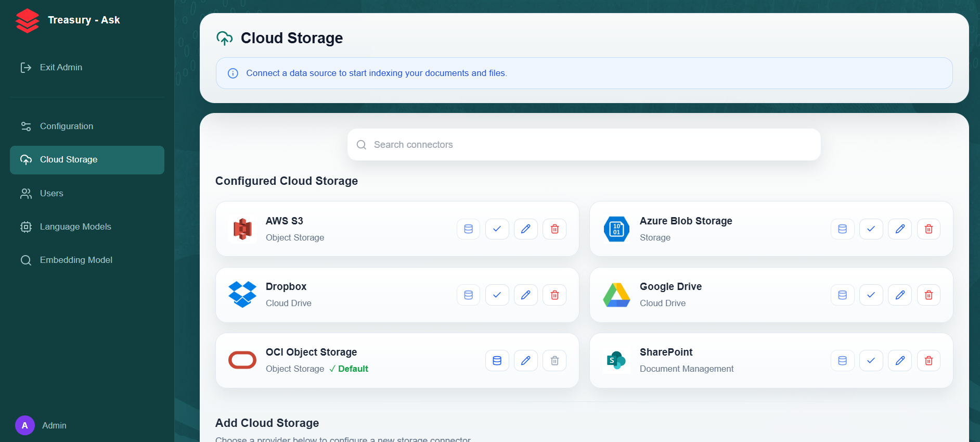This screenshot has height=442, width=980.
Task: Edit the OCI Object Storage connector
Action: pyautogui.click(x=525, y=361)
